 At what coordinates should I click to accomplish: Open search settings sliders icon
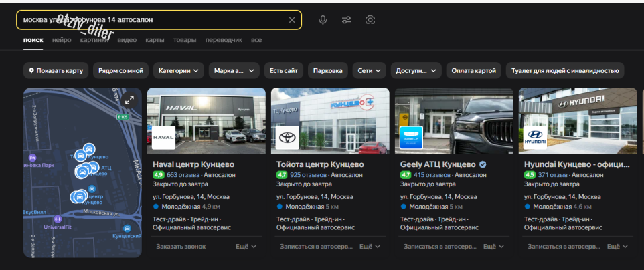click(x=347, y=20)
